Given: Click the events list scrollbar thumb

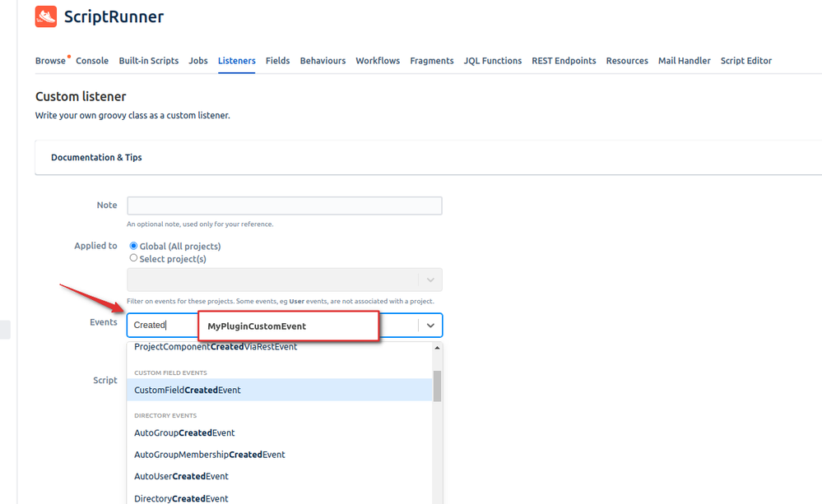Looking at the screenshot, I should tap(437, 386).
